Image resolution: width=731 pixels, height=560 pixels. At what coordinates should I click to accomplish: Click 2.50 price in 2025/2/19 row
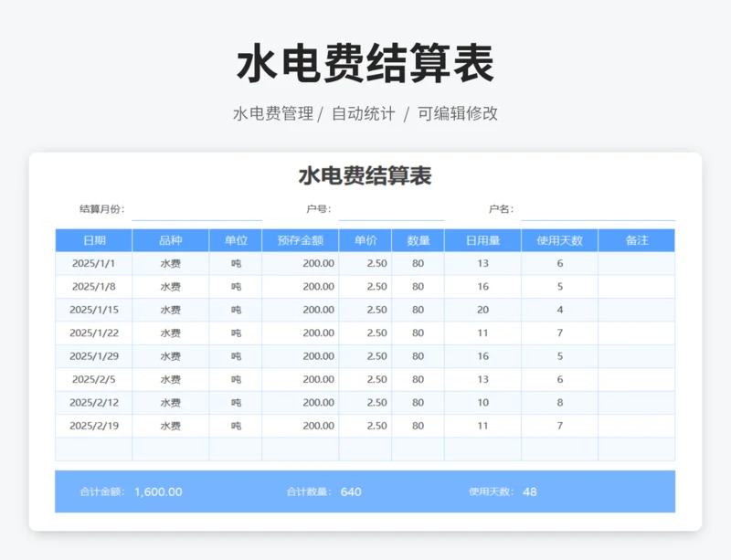click(x=365, y=427)
